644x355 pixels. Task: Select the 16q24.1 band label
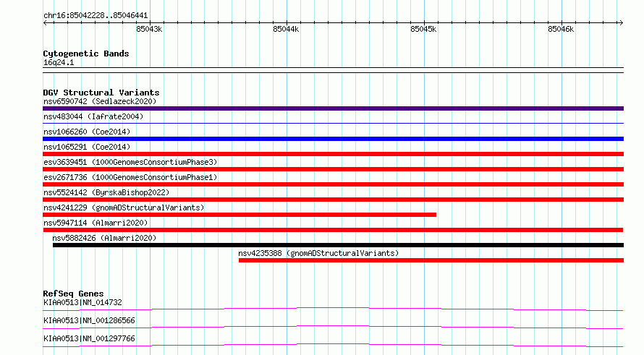[59, 63]
